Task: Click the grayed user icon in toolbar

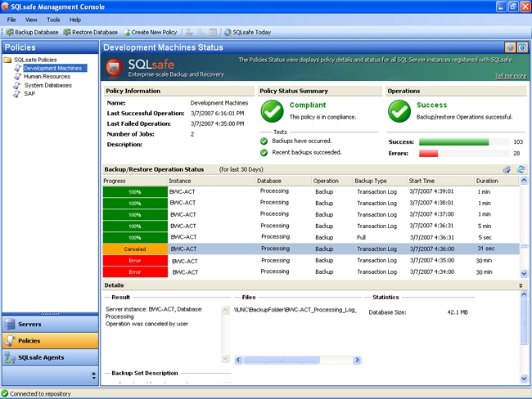Action: pos(189,32)
